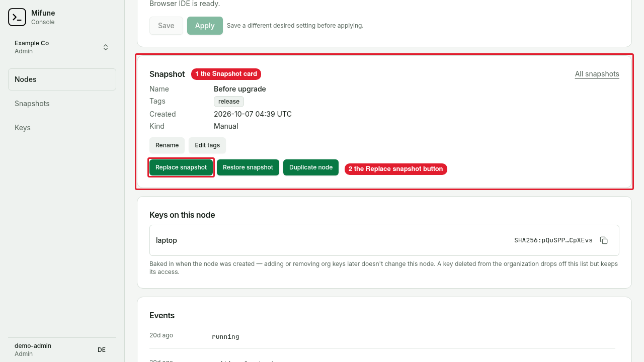This screenshot has width=644, height=362.
Task: Click the running event entry
Action: 225,336
